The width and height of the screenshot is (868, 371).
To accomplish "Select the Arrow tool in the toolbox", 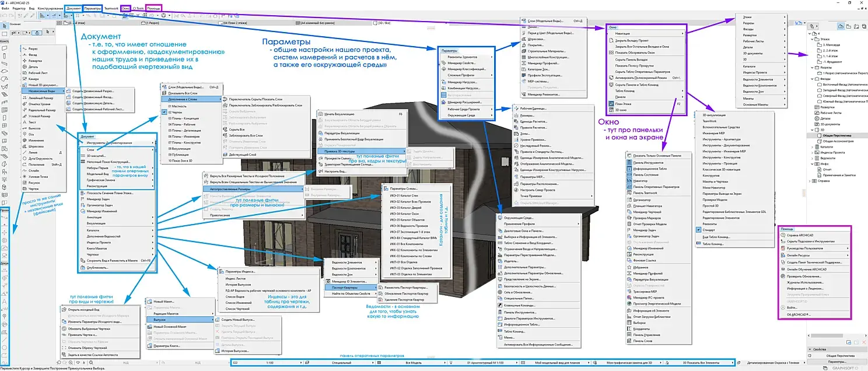I will [4, 27].
